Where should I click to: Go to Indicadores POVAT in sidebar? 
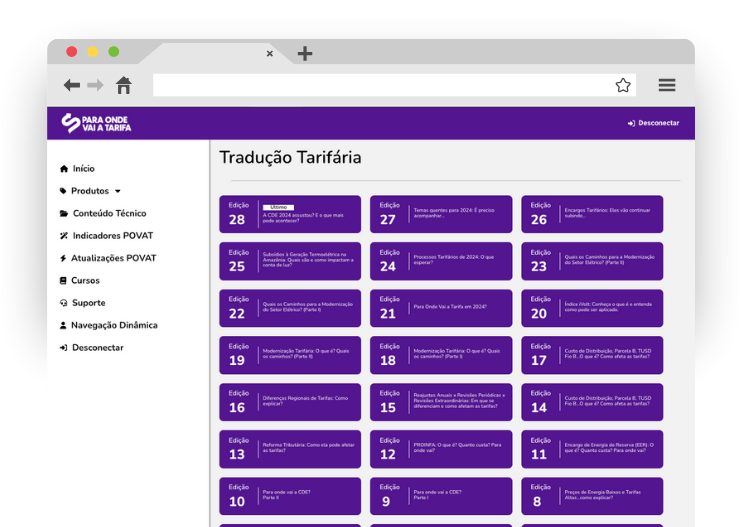pos(112,236)
